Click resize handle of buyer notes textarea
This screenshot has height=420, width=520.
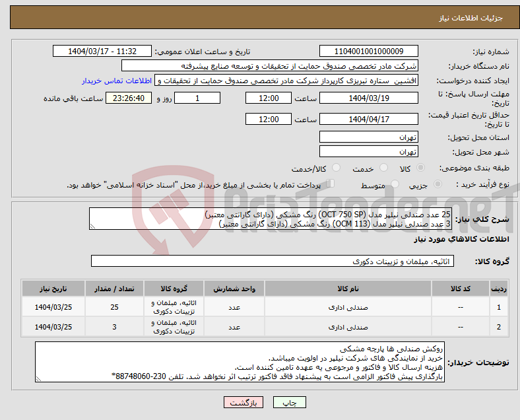[x=38, y=378]
